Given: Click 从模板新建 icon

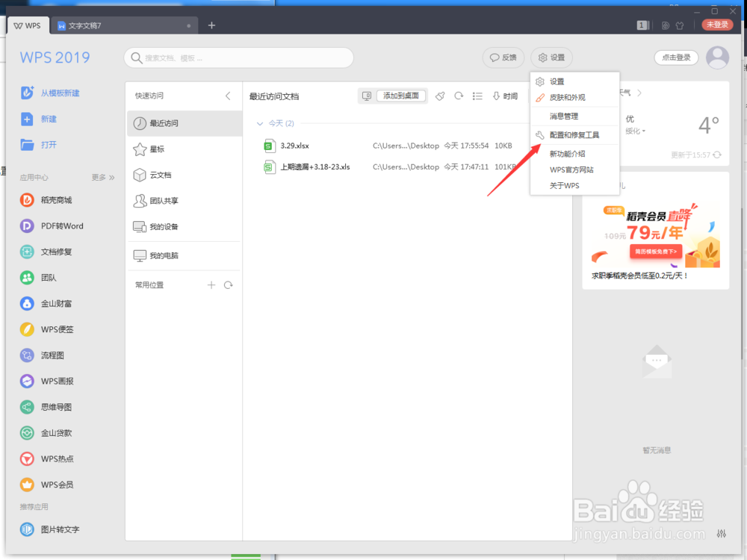Looking at the screenshot, I should pyautogui.click(x=27, y=93).
